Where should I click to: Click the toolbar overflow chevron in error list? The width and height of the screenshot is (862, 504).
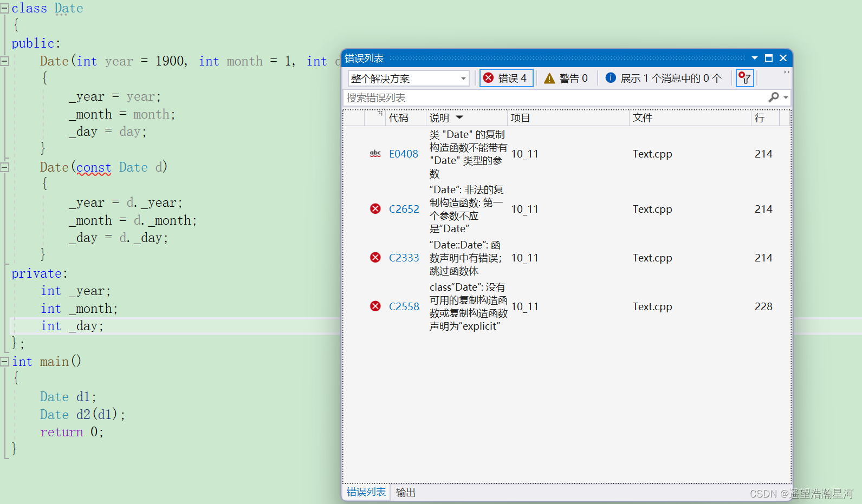pos(786,72)
